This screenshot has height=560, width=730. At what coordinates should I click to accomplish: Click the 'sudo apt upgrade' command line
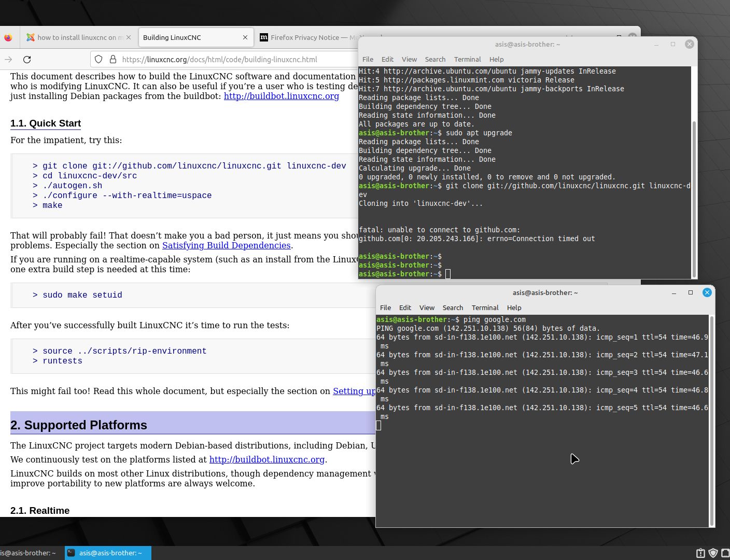(436, 133)
